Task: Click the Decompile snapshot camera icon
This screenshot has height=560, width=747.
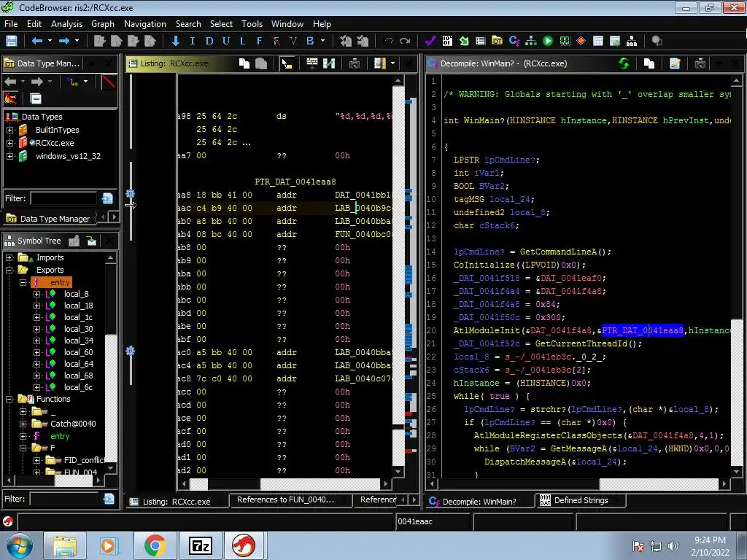Action: (x=700, y=63)
